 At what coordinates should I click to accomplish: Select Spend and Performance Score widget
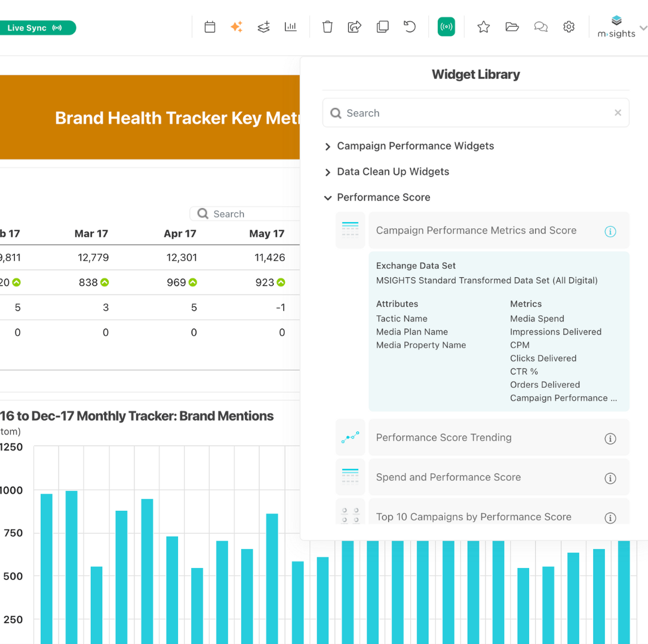pyautogui.click(x=448, y=477)
